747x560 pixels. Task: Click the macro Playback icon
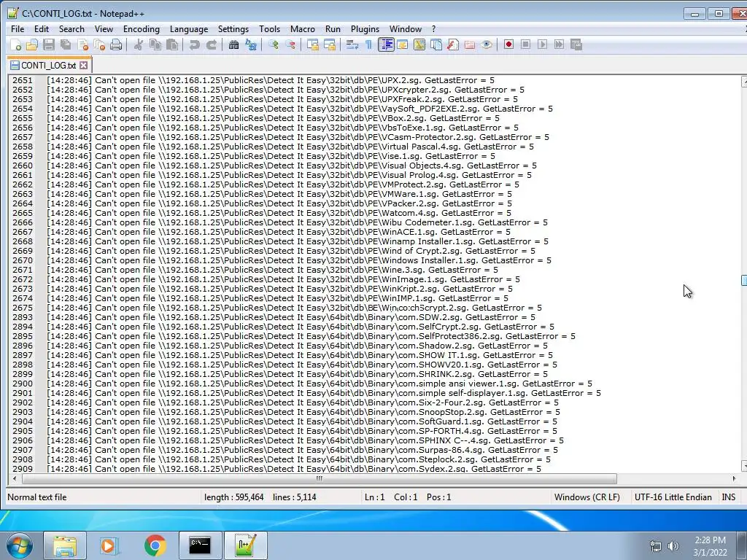pos(542,44)
